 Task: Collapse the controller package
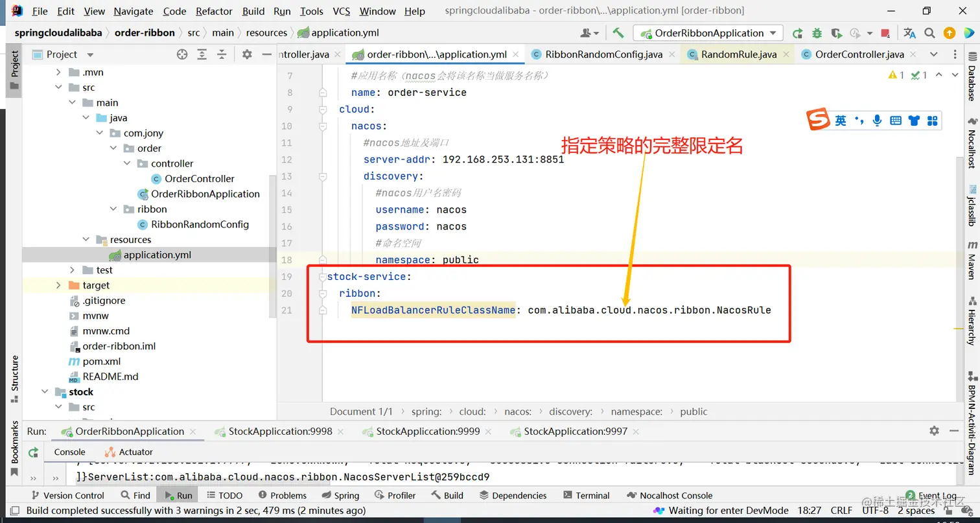(126, 163)
